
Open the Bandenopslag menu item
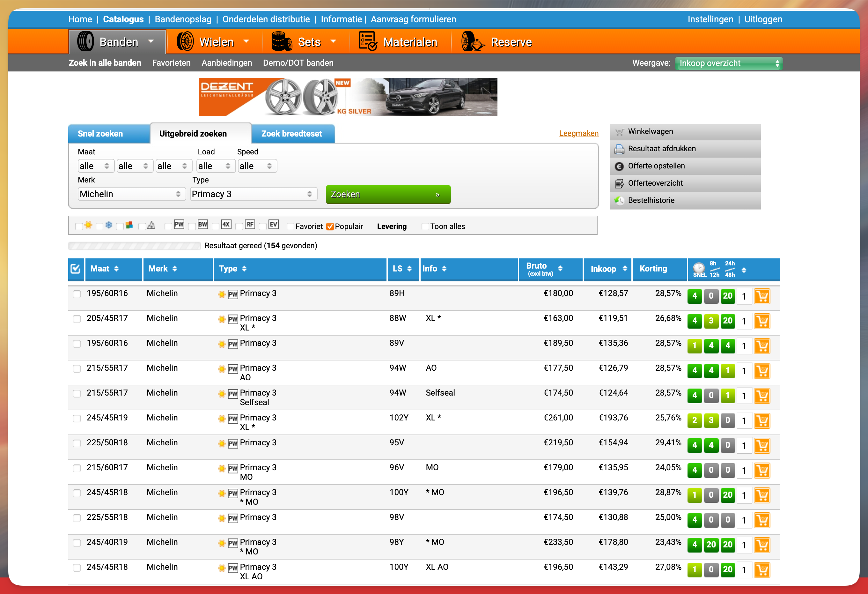tap(183, 19)
